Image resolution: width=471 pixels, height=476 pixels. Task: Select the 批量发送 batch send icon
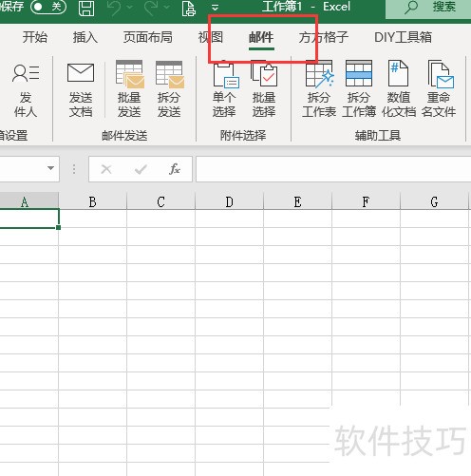pos(129,89)
